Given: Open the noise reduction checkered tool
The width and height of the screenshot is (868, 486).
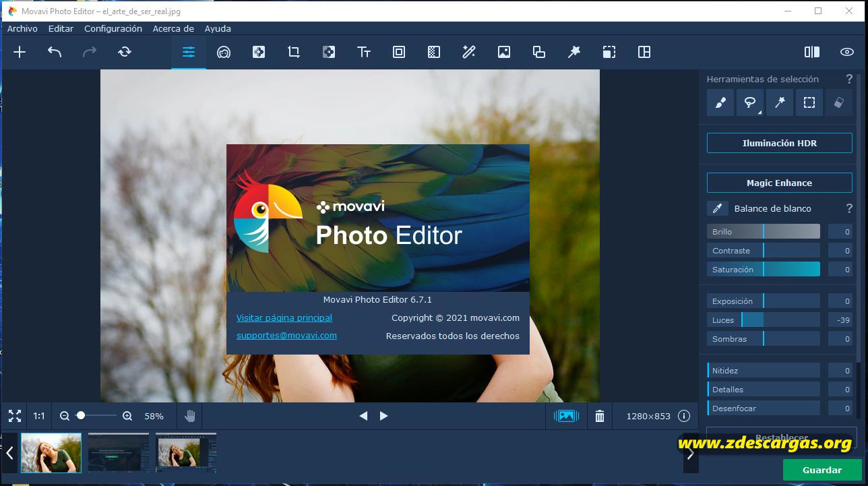Looking at the screenshot, I should tap(434, 52).
